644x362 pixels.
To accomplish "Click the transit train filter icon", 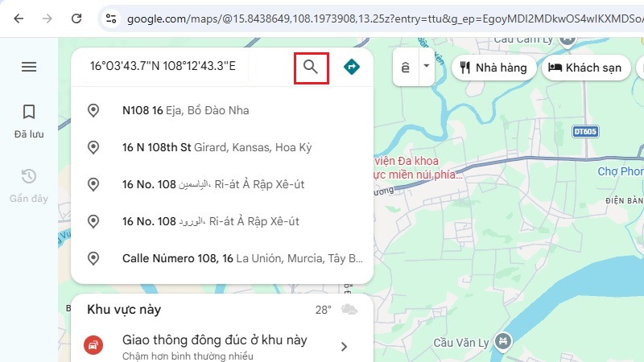I will click(x=405, y=68).
